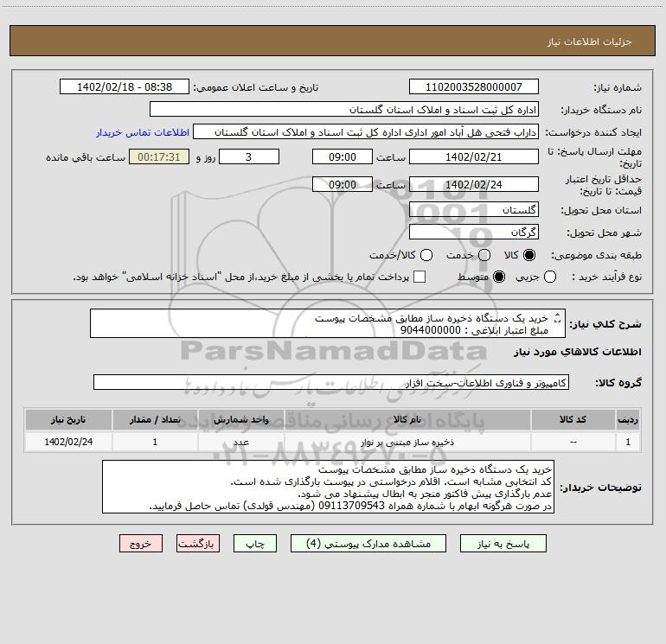The width and height of the screenshot is (666, 644).
Task: Click the general description text area
Action: 328,323
